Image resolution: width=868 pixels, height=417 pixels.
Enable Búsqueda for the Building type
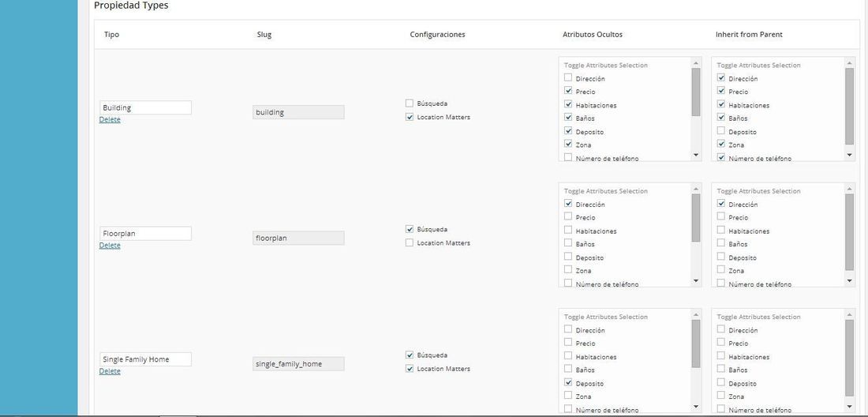click(x=409, y=103)
